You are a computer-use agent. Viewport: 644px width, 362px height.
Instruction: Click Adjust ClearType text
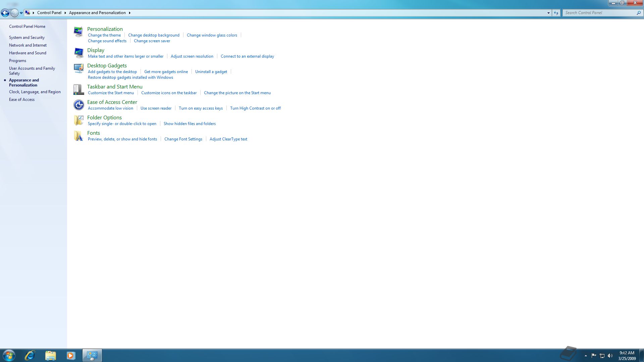[x=228, y=139]
